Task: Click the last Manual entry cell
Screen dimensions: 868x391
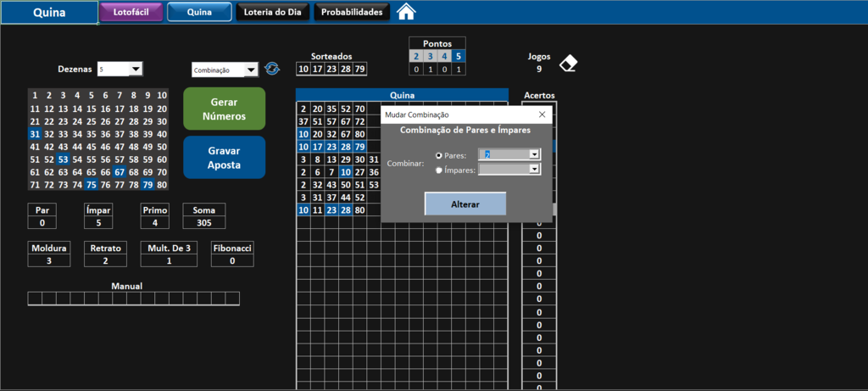Action: tap(232, 299)
